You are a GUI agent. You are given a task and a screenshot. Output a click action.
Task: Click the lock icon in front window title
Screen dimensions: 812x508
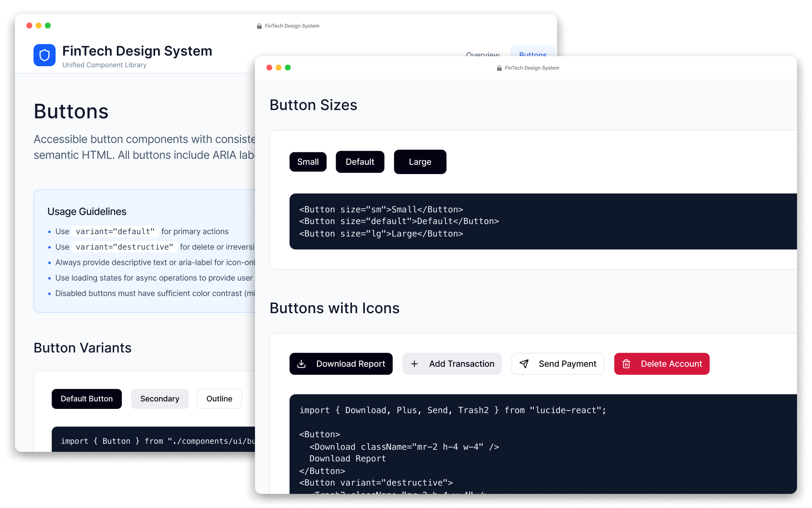[x=499, y=68]
